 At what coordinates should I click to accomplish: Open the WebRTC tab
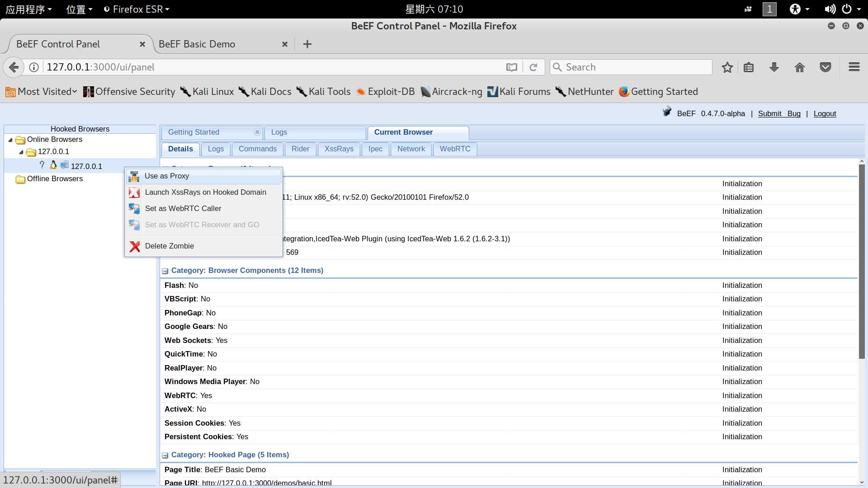click(x=455, y=149)
